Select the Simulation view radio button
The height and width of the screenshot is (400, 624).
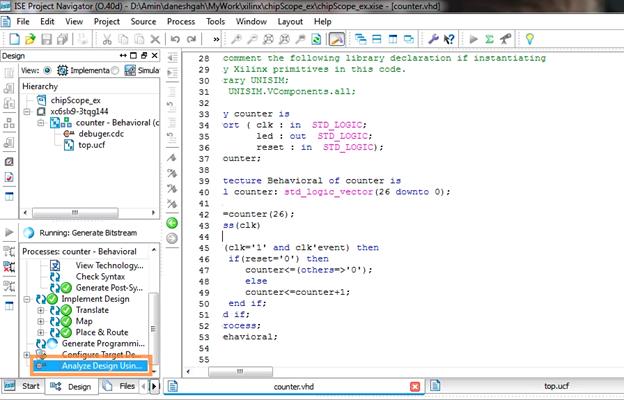click(115, 70)
